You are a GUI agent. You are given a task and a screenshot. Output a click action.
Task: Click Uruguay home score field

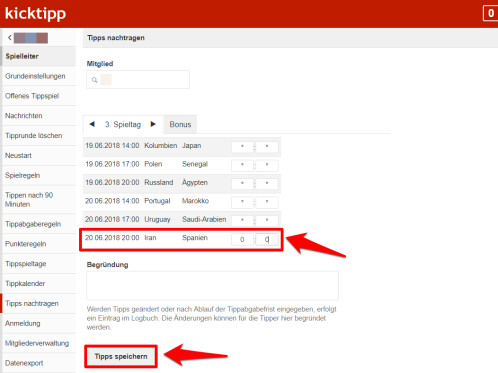click(x=242, y=220)
